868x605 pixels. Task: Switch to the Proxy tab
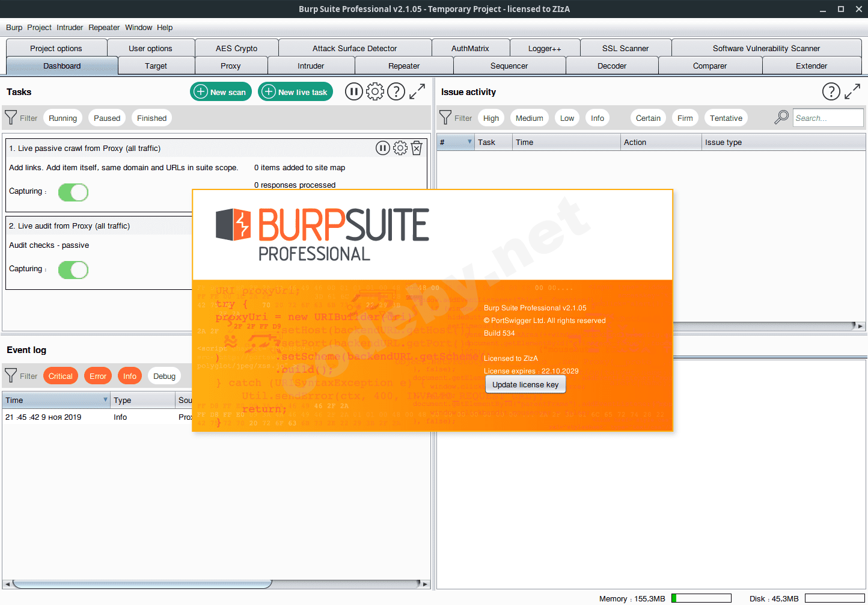click(x=231, y=66)
